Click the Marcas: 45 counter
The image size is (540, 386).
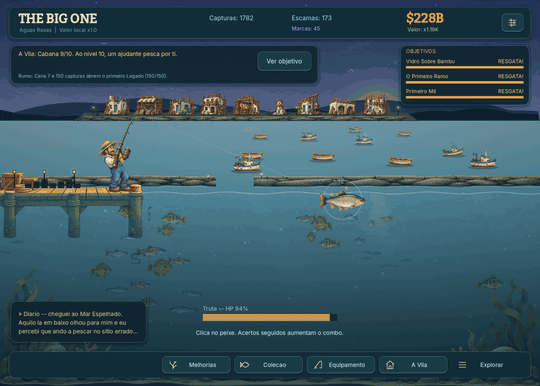(305, 29)
